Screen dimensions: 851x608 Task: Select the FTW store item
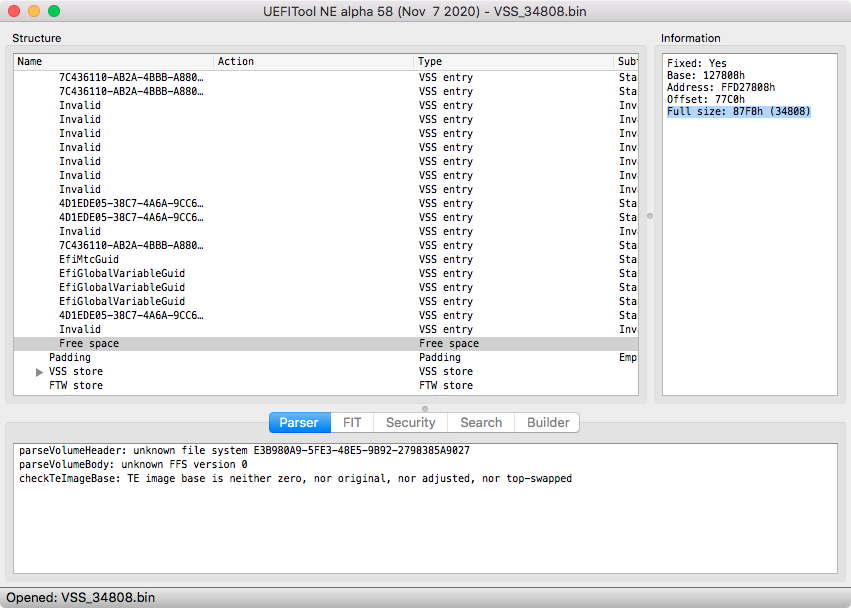tap(76, 385)
